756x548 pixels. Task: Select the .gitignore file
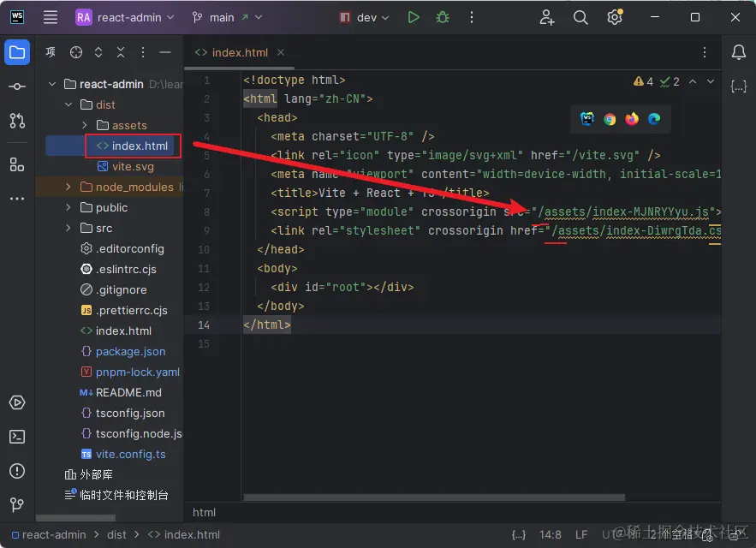tap(113, 289)
